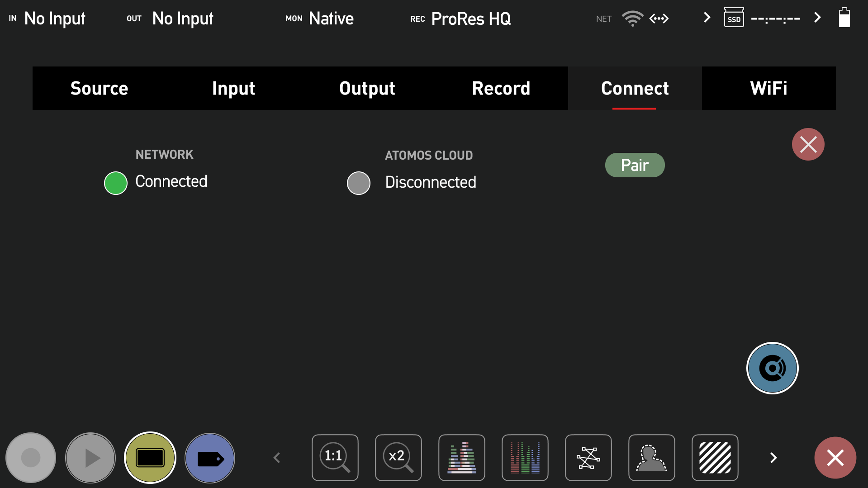Viewport: 868px width, 488px height.
Task: Open the Record tab
Action: point(501,88)
